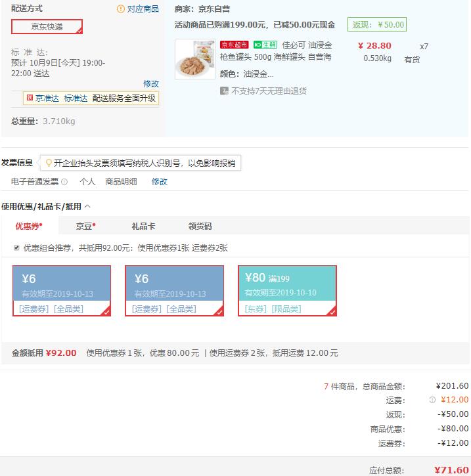Switch to the 礼品卡 tab

point(143,226)
